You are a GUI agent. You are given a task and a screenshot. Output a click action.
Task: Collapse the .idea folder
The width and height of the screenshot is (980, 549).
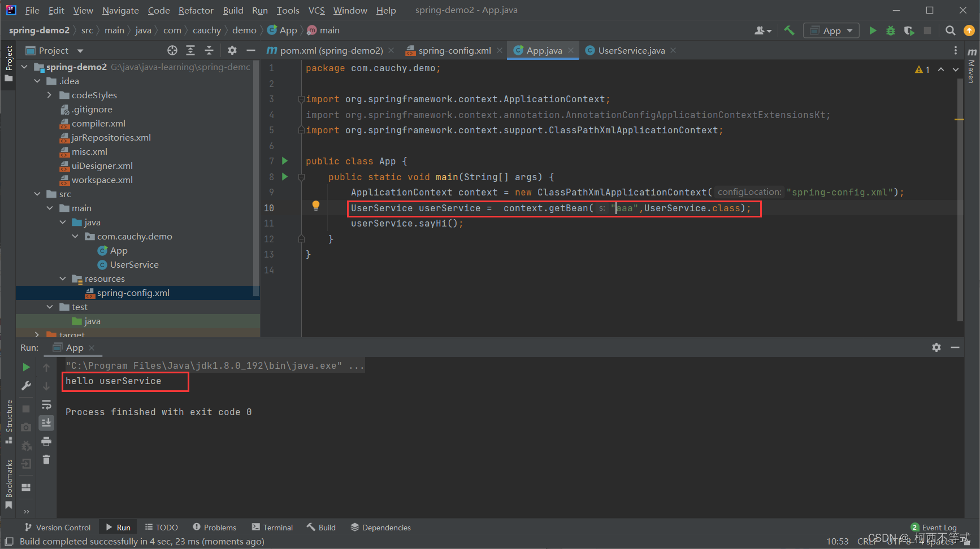pyautogui.click(x=37, y=81)
